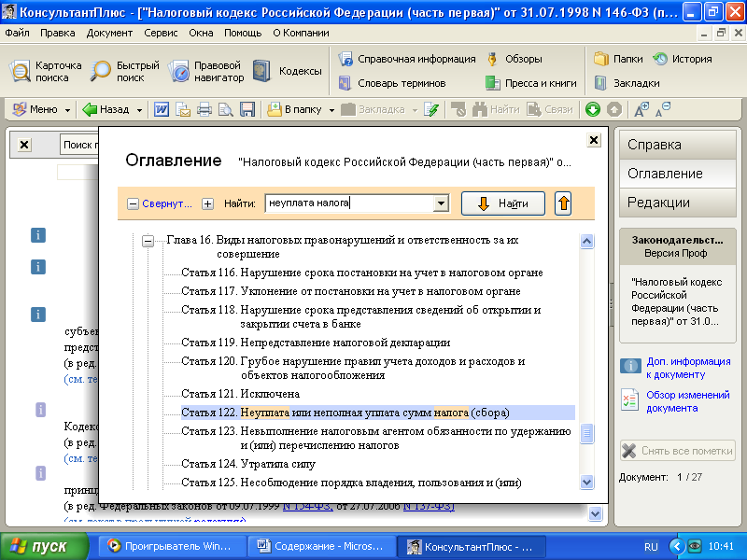Open Карточка поиска search card
Screen dimensions: 747x560
pyautogui.click(x=46, y=72)
